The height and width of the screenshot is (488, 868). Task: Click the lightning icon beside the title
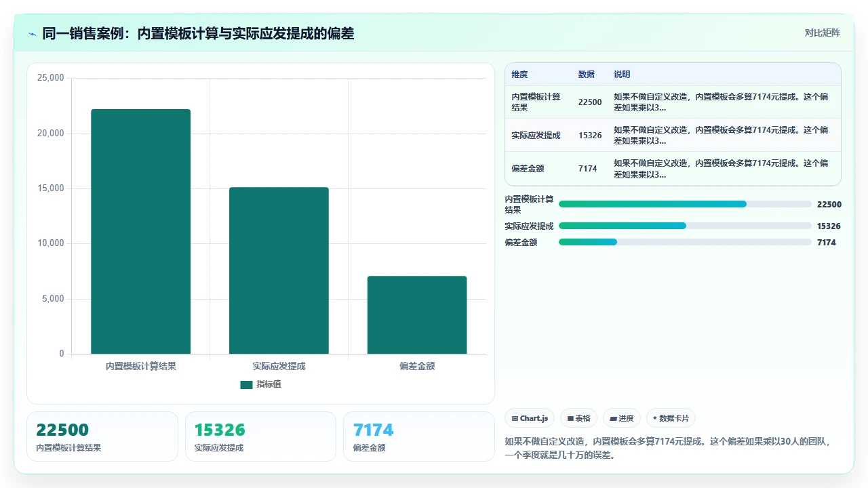32,34
